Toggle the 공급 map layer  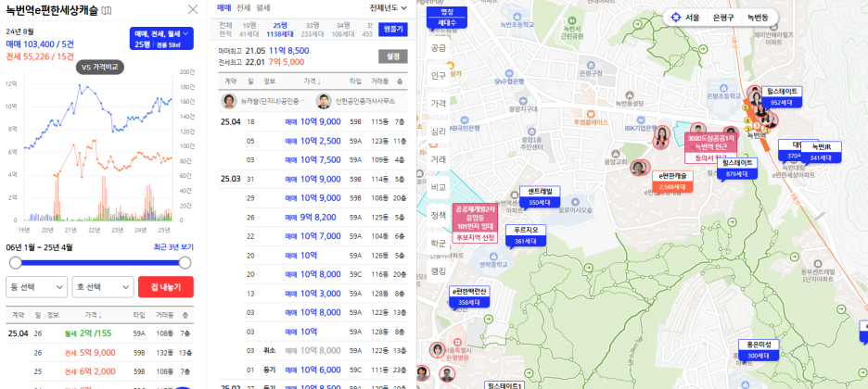439,48
